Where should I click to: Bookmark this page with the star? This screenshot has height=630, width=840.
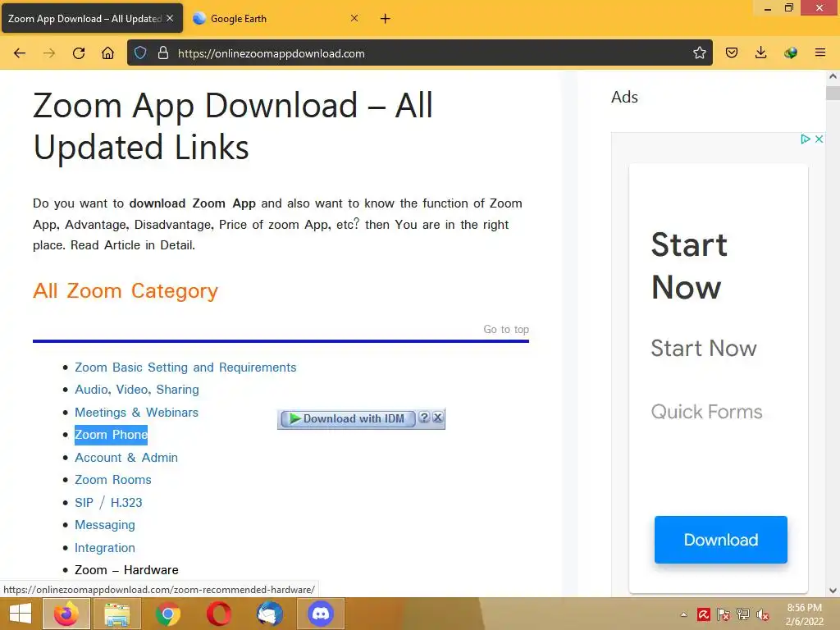pos(699,52)
